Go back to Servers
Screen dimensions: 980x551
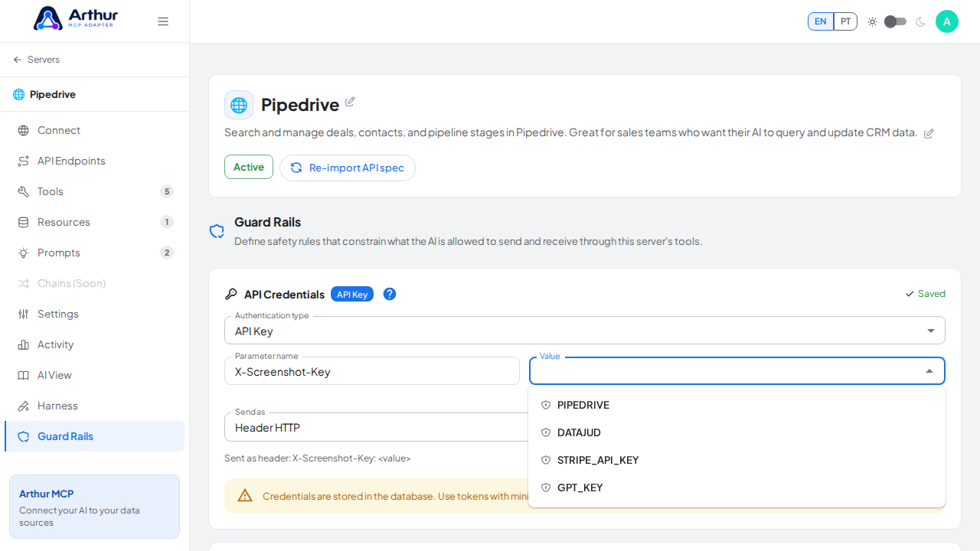pos(36,60)
